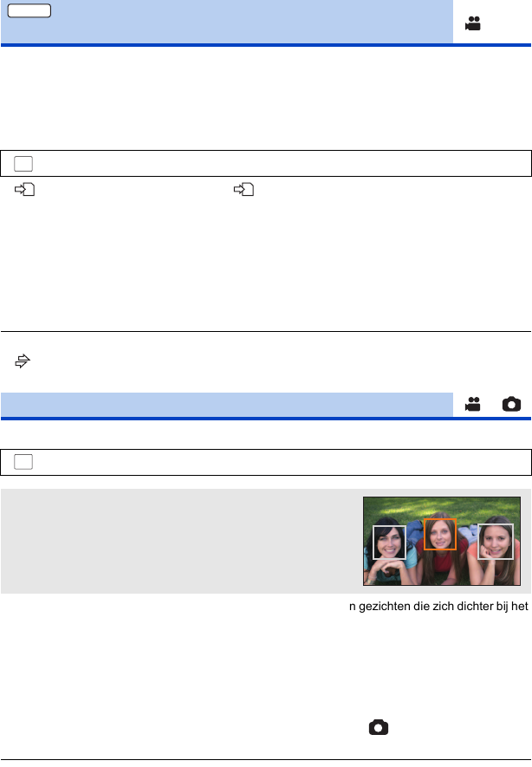The height and width of the screenshot is (767, 532).
Task: Click the small square in the menu box above the face photo
Action: pyautogui.click(x=23, y=462)
